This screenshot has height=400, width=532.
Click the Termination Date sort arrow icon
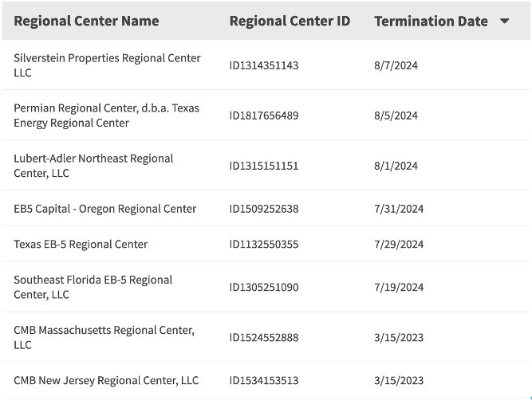coord(504,22)
